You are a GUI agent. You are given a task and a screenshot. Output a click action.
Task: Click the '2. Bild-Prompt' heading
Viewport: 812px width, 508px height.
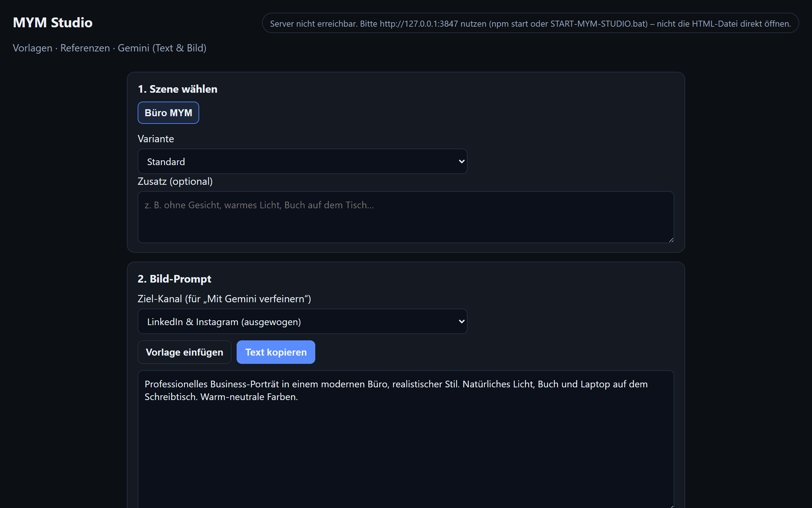pyautogui.click(x=174, y=279)
